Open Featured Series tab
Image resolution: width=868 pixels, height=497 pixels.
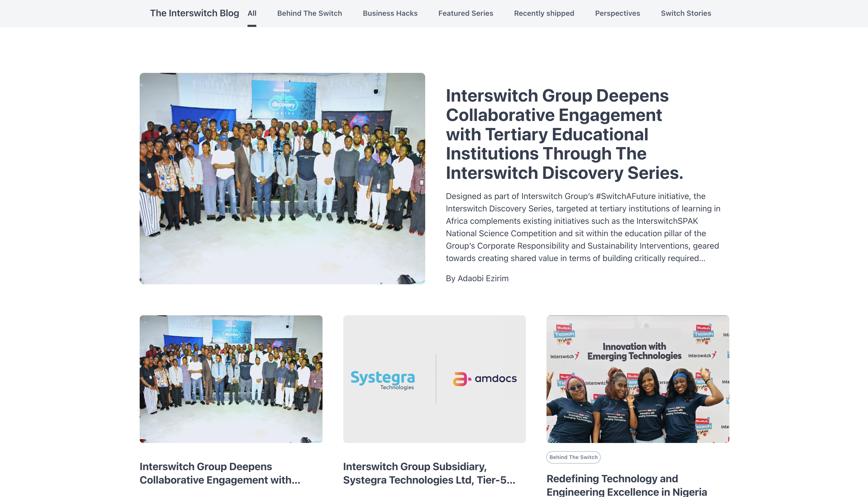coord(465,13)
